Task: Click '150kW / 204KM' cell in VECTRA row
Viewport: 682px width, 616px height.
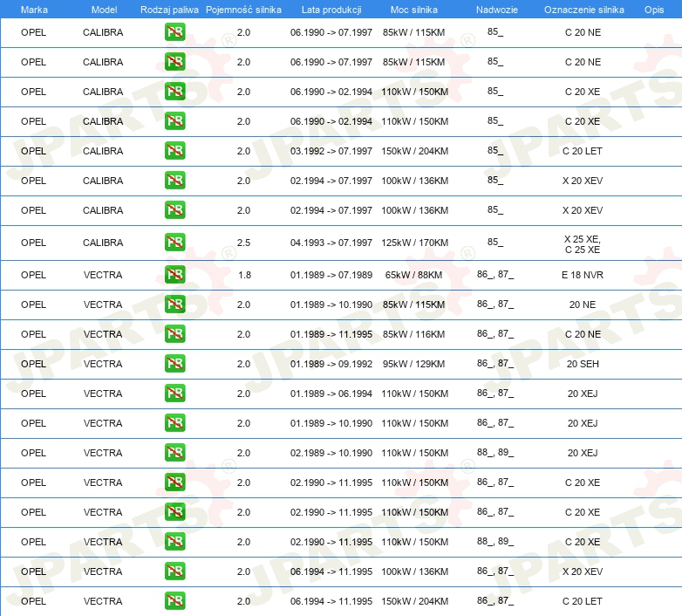Action: coord(414,601)
